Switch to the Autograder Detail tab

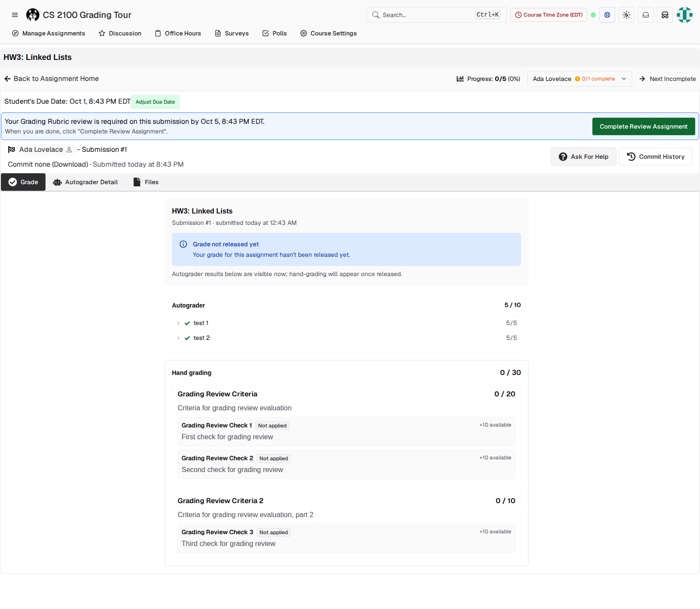[85, 182]
